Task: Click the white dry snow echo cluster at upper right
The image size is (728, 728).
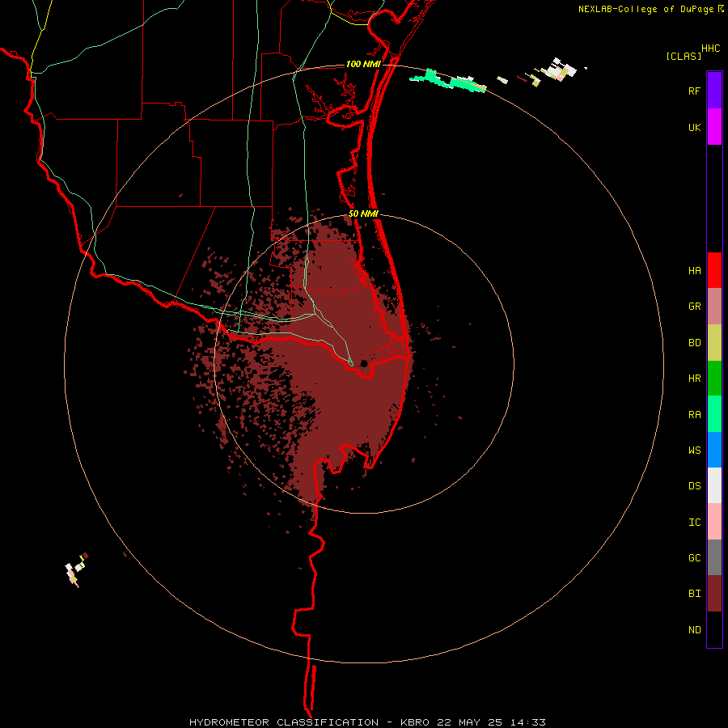Action: pos(560,70)
